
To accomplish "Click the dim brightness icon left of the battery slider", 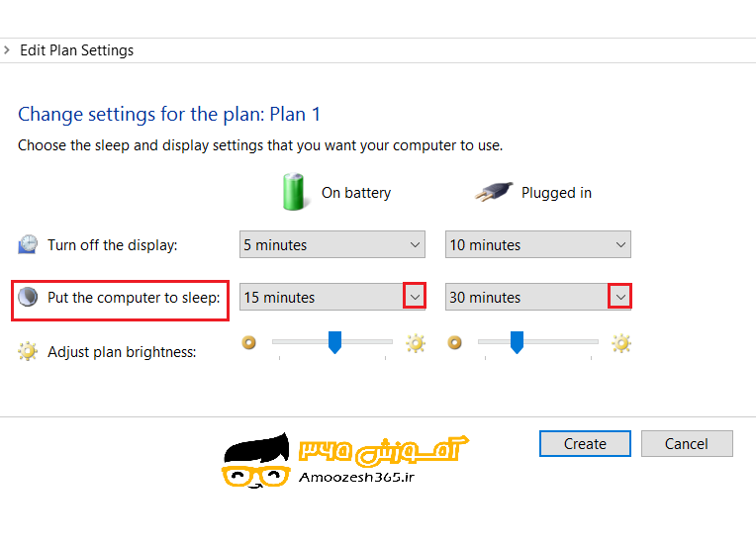I will click(x=249, y=342).
